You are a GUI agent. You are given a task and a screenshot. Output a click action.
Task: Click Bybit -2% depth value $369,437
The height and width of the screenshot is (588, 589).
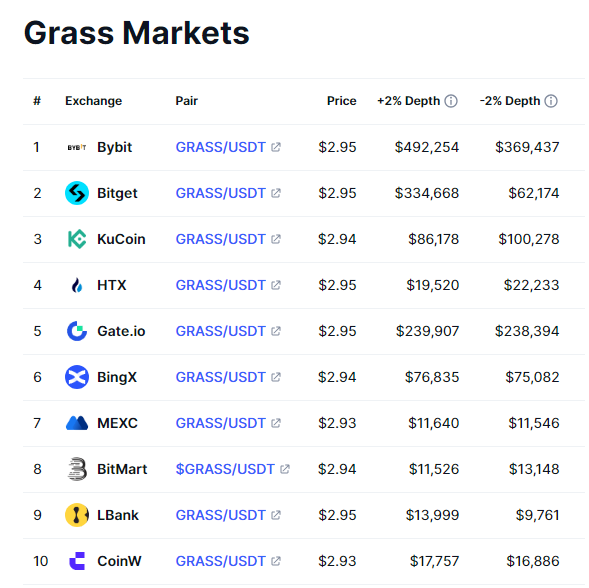click(527, 147)
